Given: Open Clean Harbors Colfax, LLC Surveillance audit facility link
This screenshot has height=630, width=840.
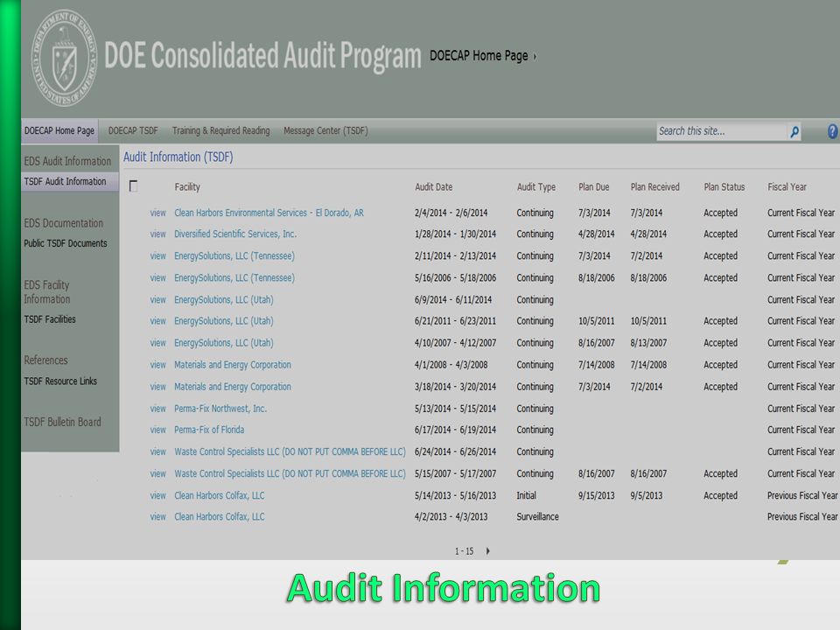Looking at the screenshot, I should (219, 517).
